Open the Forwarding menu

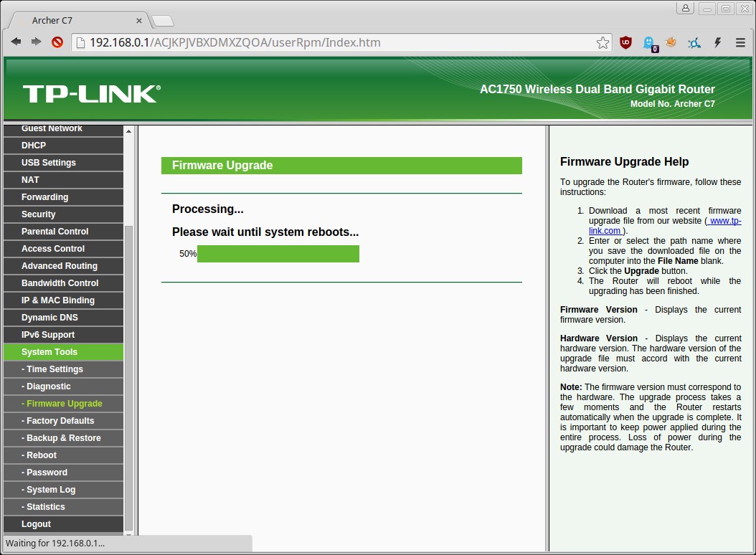[64, 196]
